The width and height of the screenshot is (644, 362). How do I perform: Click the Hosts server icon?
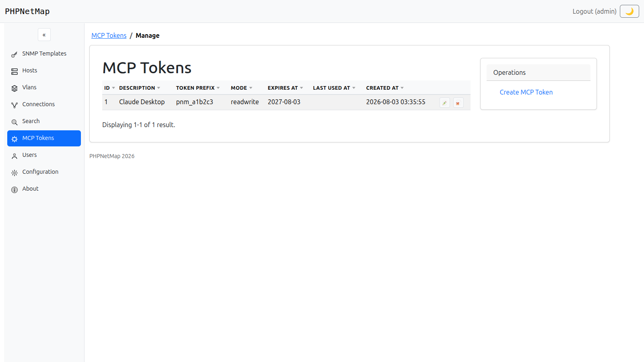pos(14,71)
